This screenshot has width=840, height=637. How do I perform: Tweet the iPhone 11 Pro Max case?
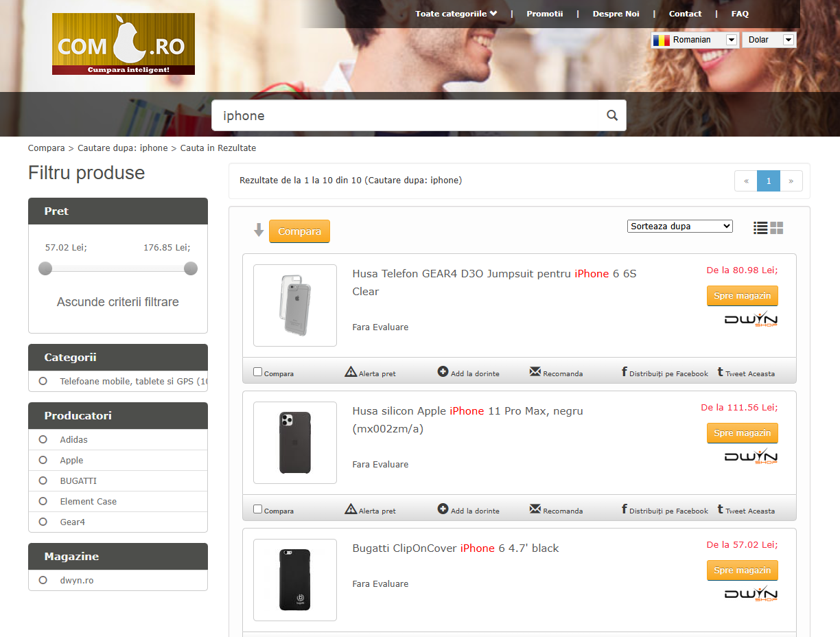point(746,510)
